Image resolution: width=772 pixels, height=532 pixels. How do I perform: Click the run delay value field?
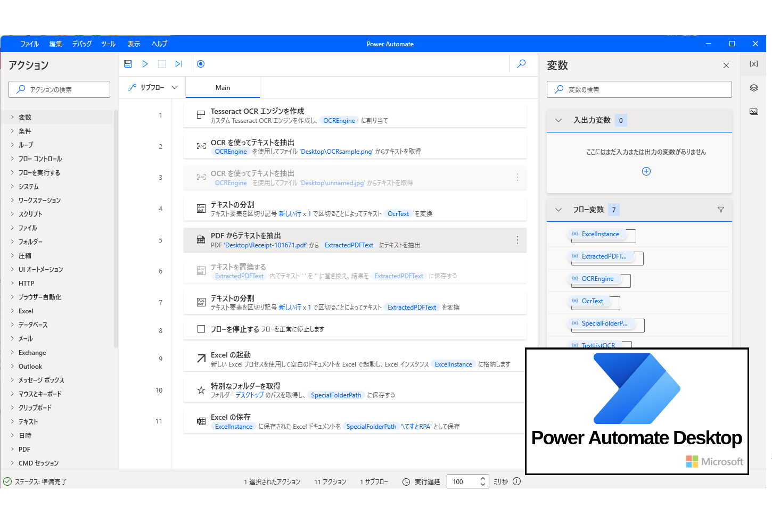(x=463, y=482)
